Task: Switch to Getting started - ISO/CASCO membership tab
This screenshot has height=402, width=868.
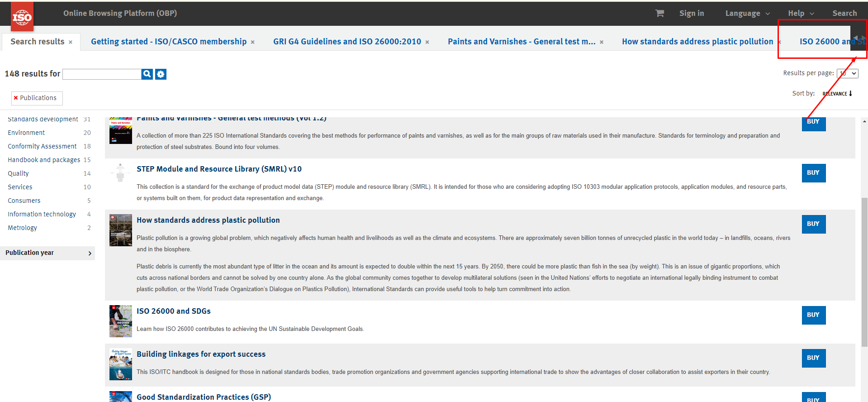Action: point(169,42)
